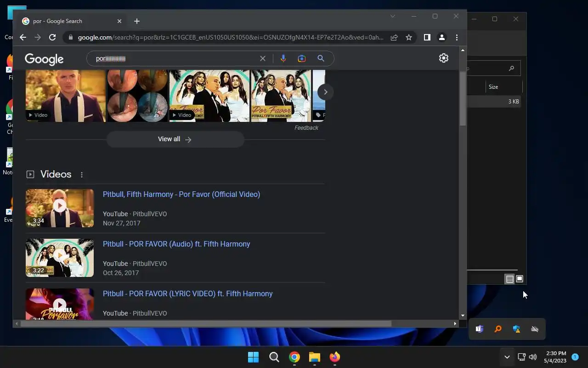The width and height of the screenshot is (588, 368).
Task: Open Firefox from taskbar
Action: coord(335,357)
